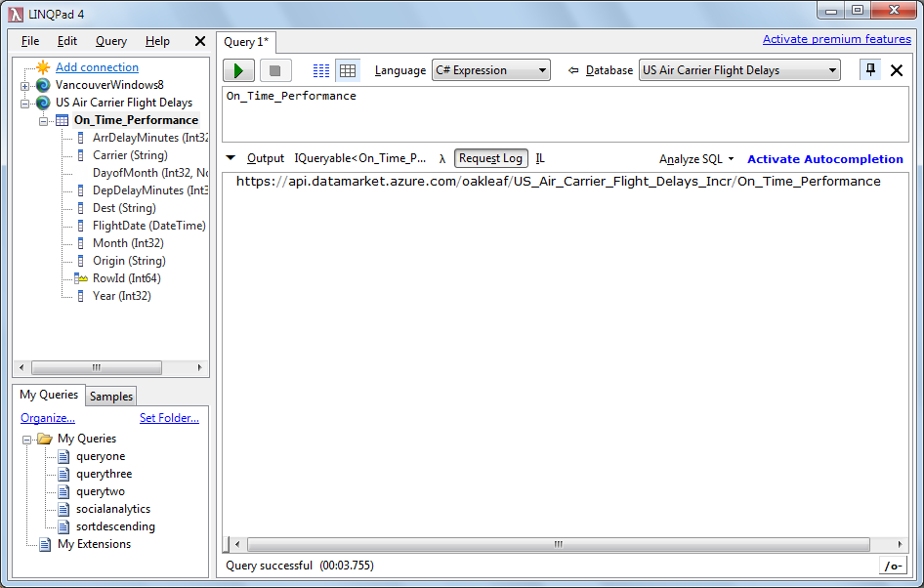
Task: Switch results to rich text view icon
Action: [321, 70]
